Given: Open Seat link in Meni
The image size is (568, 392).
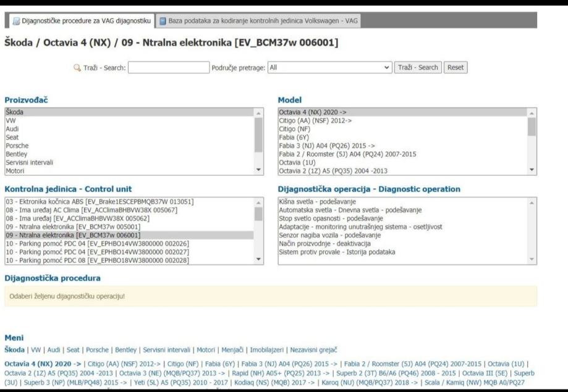Looking at the screenshot, I should [x=73, y=350].
